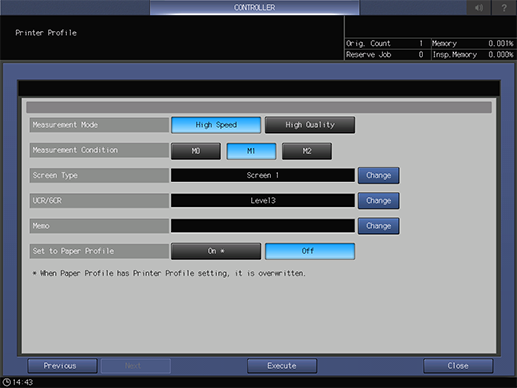Choose M0 measurement condition

pyautogui.click(x=196, y=151)
